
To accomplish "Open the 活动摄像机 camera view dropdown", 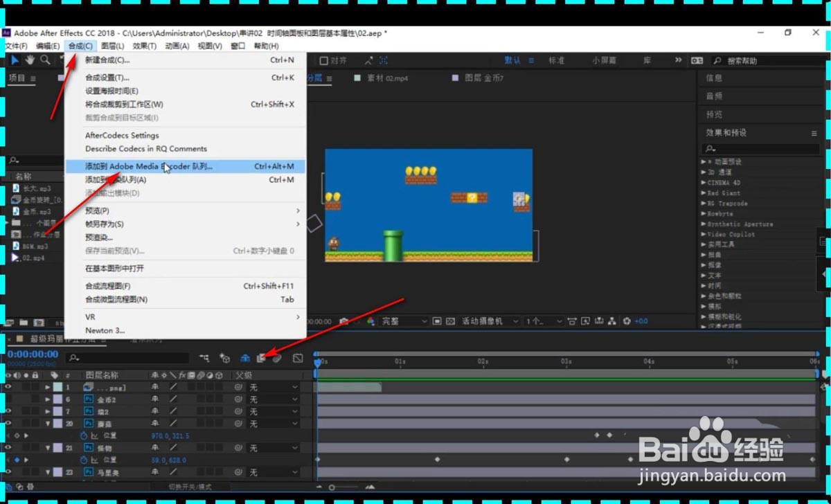I will coord(490,321).
